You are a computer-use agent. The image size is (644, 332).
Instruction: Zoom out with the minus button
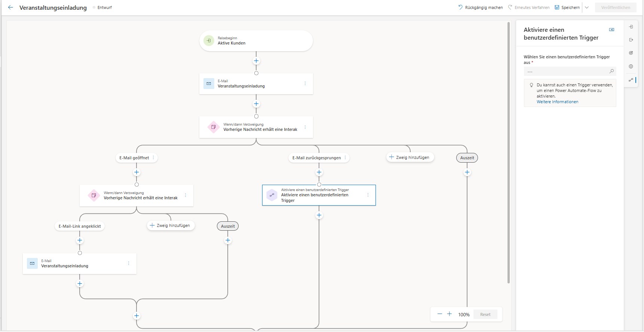tap(440, 314)
